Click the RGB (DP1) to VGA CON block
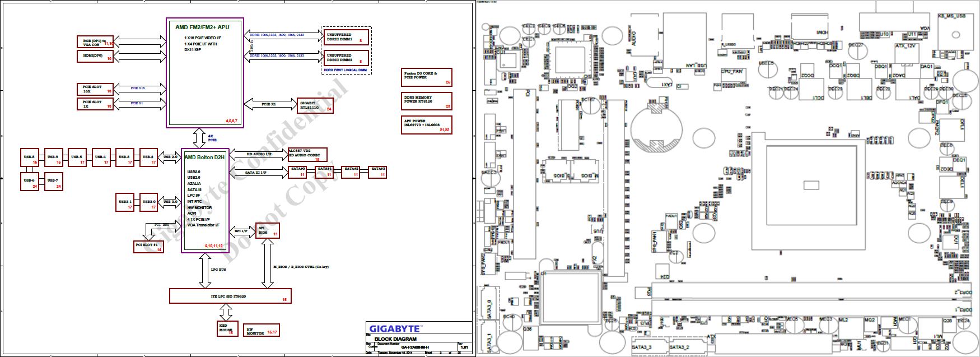980x357 pixels. coord(95,42)
